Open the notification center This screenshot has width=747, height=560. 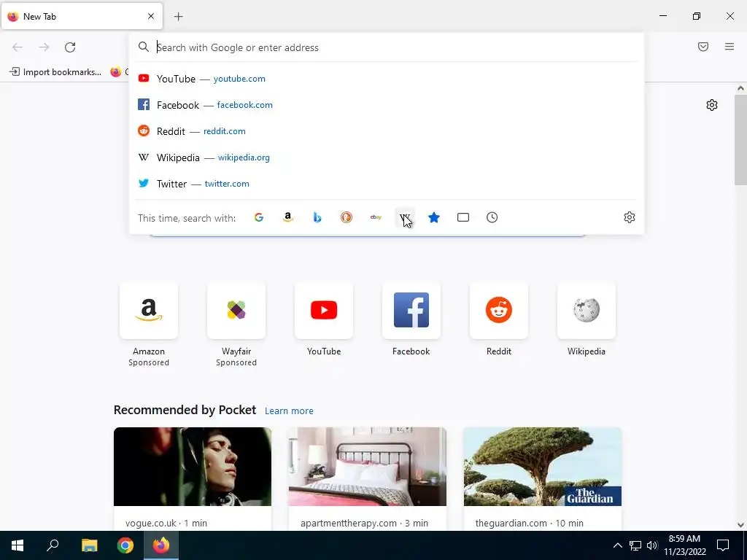coord(723,545)
